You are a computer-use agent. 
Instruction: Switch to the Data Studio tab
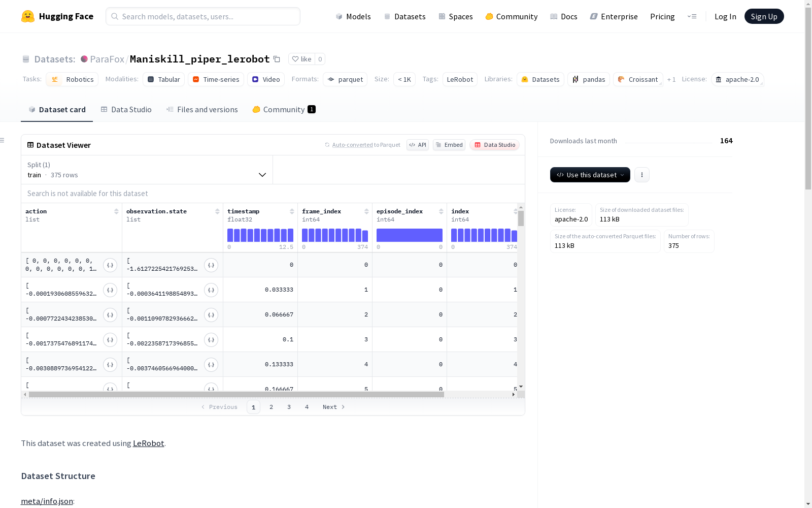(126, 110)
